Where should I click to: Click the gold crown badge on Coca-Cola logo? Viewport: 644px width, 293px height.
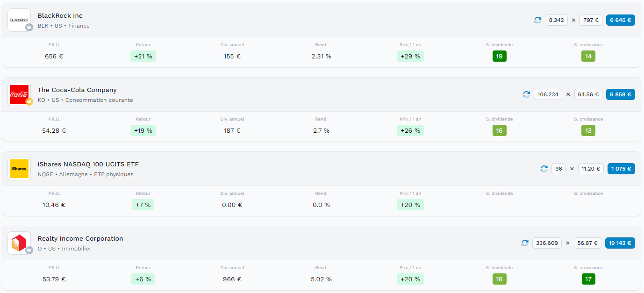pos(29,101)
